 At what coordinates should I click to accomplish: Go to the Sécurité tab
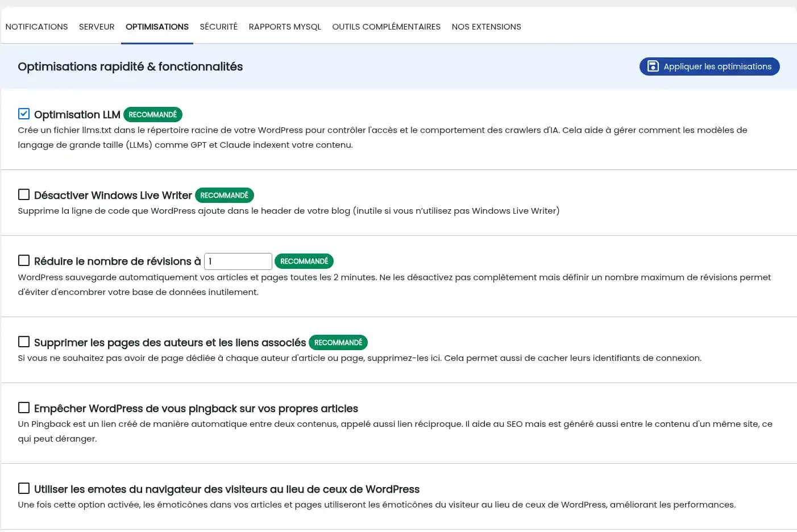point(219,27)
